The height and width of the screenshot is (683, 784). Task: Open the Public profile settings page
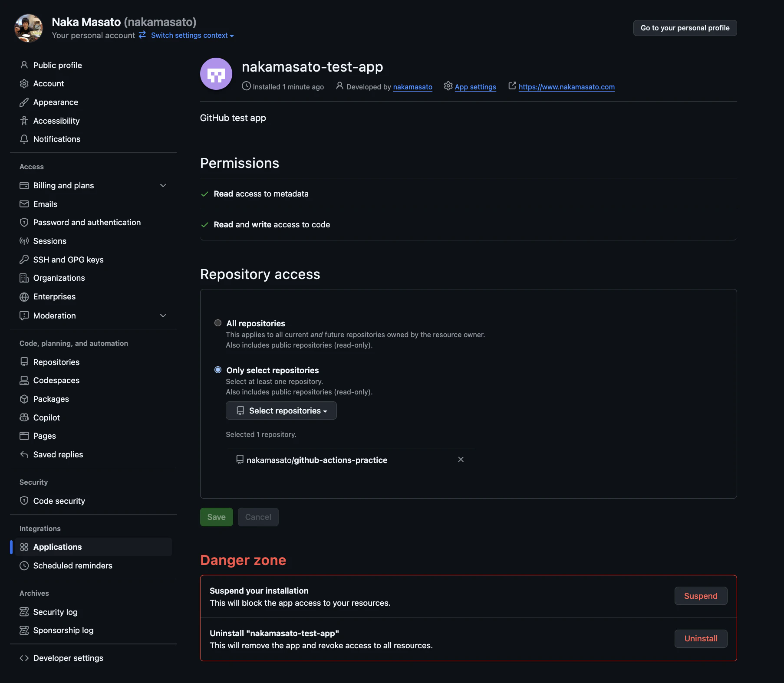coord(58,65)
